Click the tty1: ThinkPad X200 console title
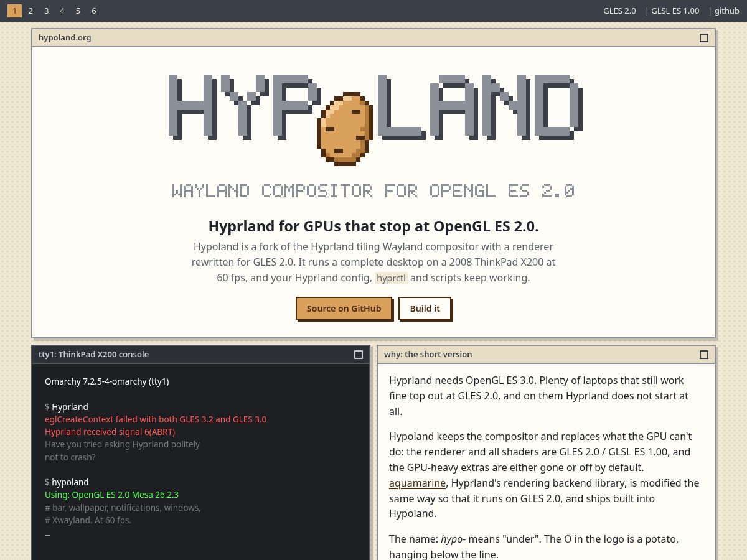Image resolution: width=747 pixels, height=560 pixels. coord(94,355)
